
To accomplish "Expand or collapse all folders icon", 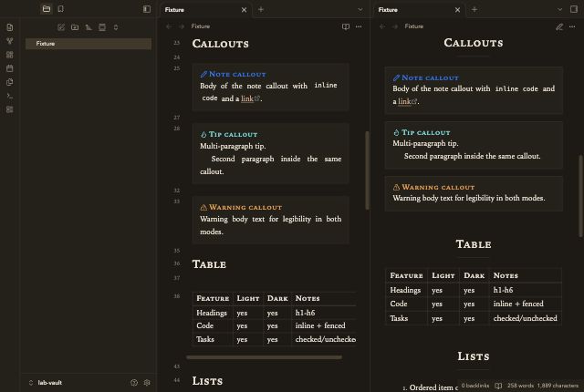I will (116, 27).
